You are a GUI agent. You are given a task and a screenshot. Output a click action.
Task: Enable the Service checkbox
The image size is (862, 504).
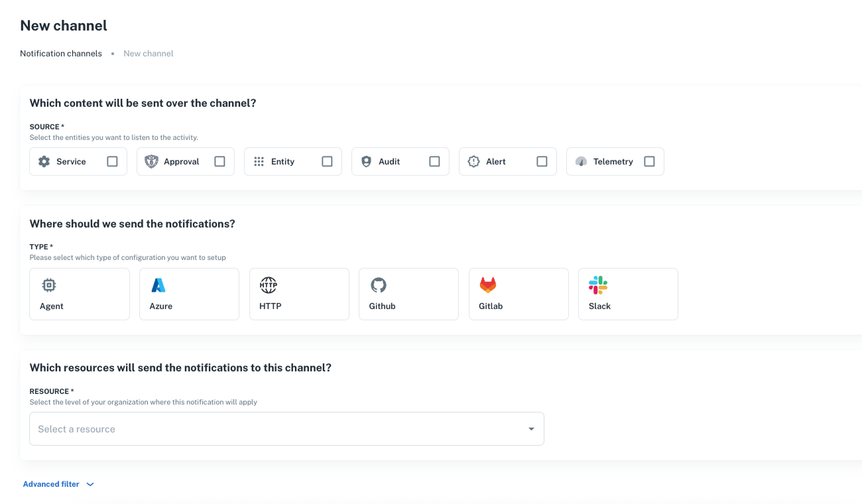(x=113, y=161)
